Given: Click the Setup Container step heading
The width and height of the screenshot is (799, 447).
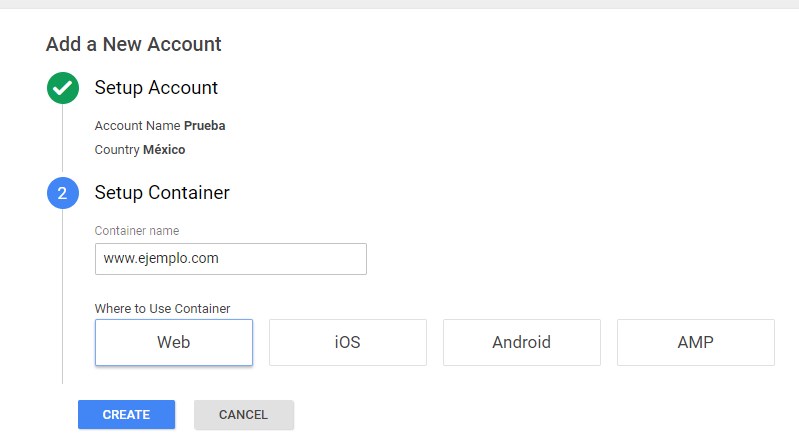Looking at the screenshot, I should point(162,193).
